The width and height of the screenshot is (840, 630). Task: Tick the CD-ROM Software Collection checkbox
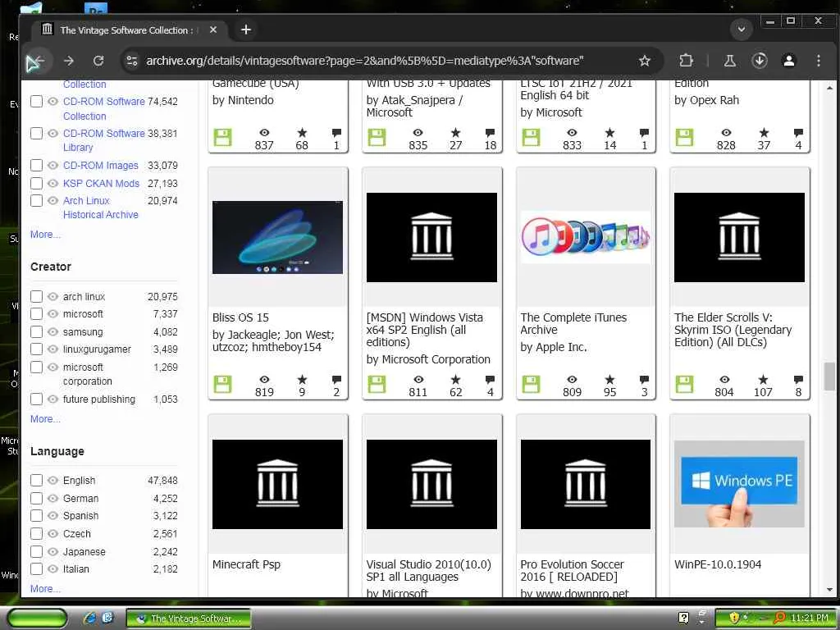pos(36,101)
